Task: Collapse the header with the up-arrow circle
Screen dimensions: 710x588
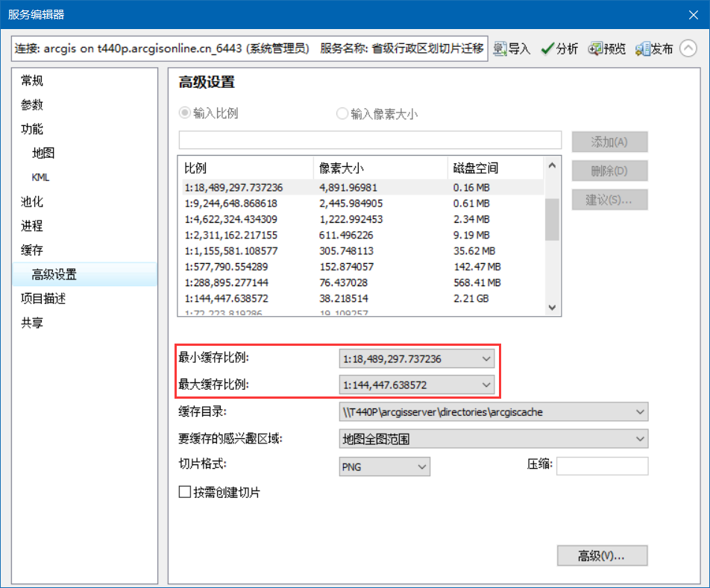Action: coord(688,48)
